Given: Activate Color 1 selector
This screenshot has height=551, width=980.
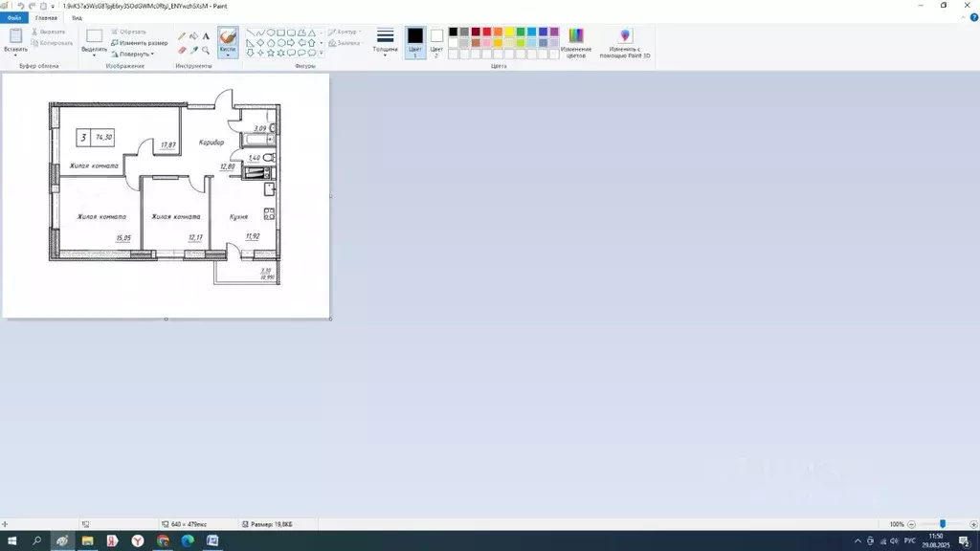Looking at the screenshot, I should click(415, 42).
